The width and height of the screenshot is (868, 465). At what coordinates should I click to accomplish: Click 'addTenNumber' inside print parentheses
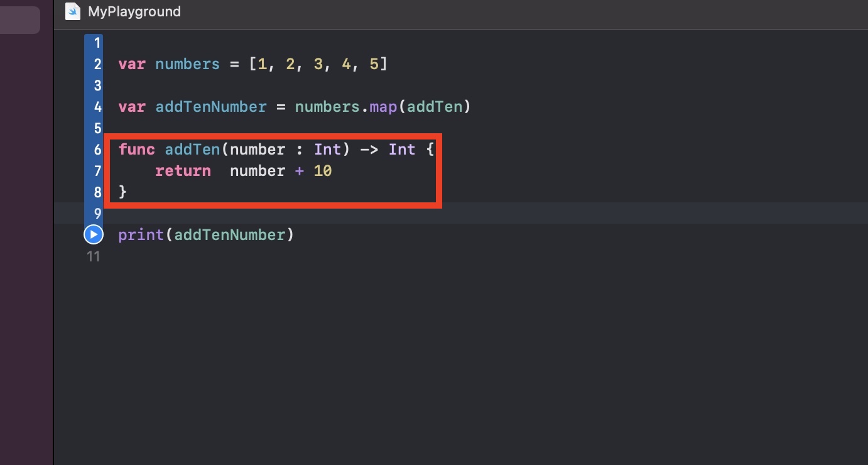pos(230,235)
